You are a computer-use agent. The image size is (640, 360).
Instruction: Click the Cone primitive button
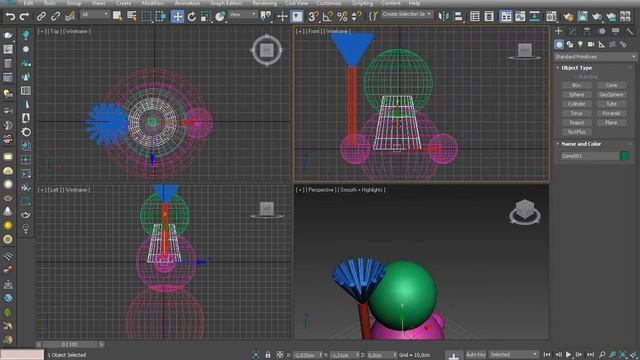611,85
